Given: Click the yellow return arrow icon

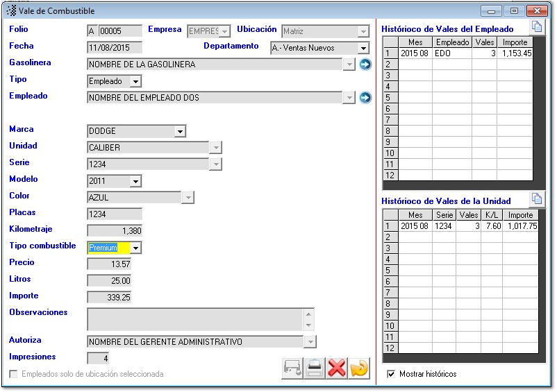Looking at the screenshot, I should tap(359, 368).
